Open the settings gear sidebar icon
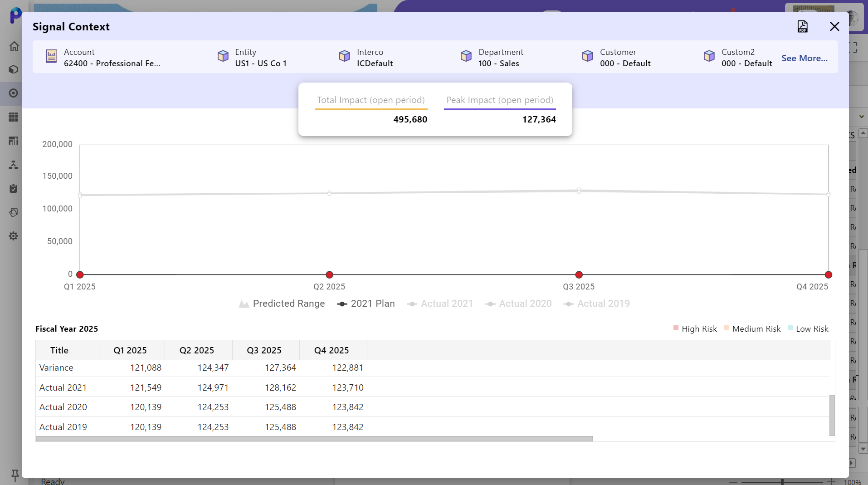 pos(14,236)
